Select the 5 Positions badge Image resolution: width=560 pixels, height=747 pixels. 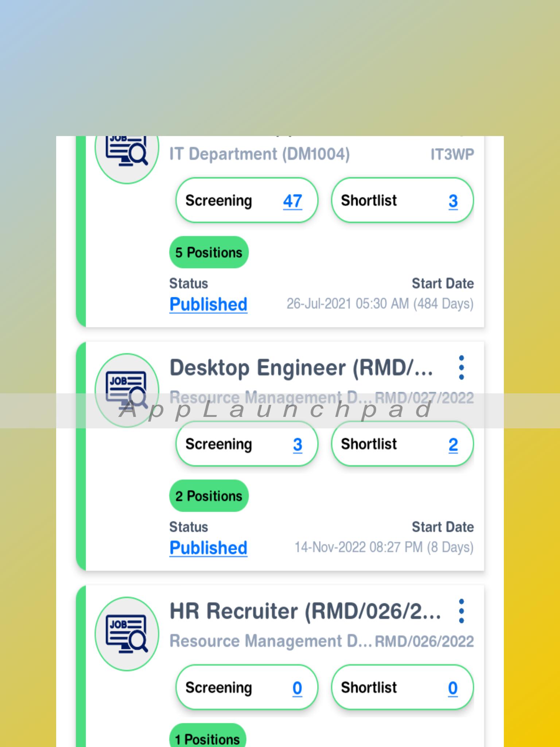coord(209,252)
